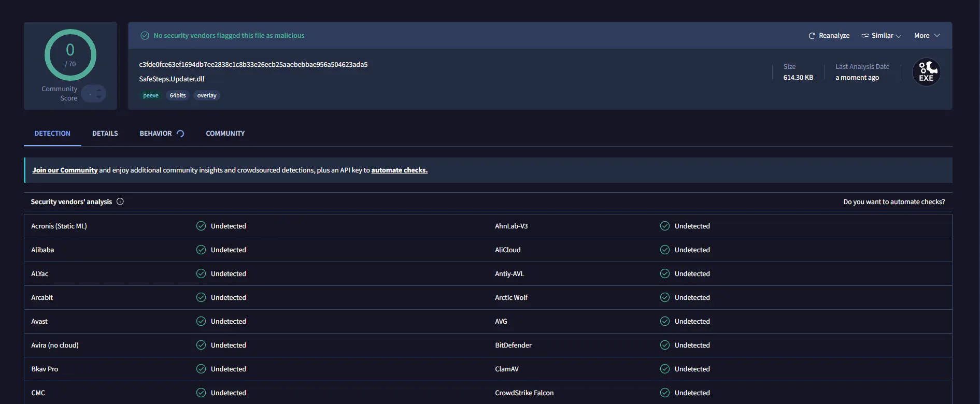The image size is (980, 404).
Task: Click the Avast undetected check icon
Action: (x=201, y=321)
